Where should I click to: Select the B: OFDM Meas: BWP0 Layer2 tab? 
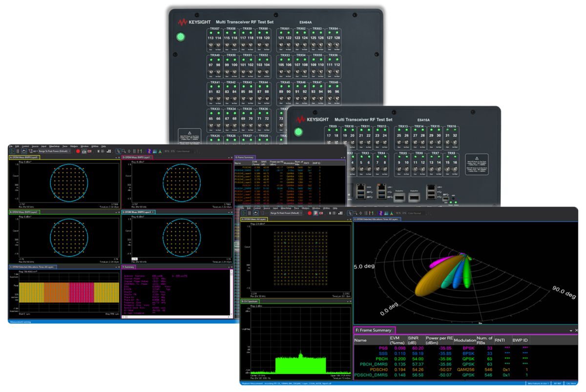tap(23, 212)
